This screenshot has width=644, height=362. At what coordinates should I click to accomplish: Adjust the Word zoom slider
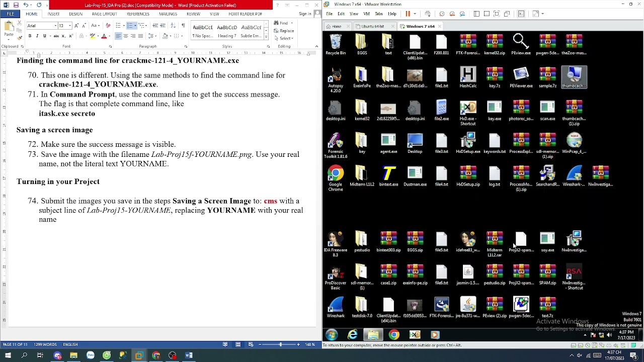[280, 344]
